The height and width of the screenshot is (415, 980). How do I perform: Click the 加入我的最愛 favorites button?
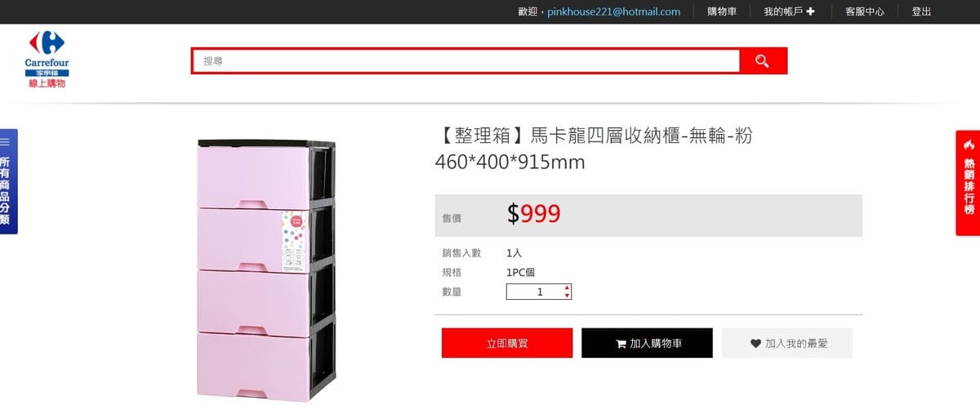pyautogui.click(x=787, y=343)
